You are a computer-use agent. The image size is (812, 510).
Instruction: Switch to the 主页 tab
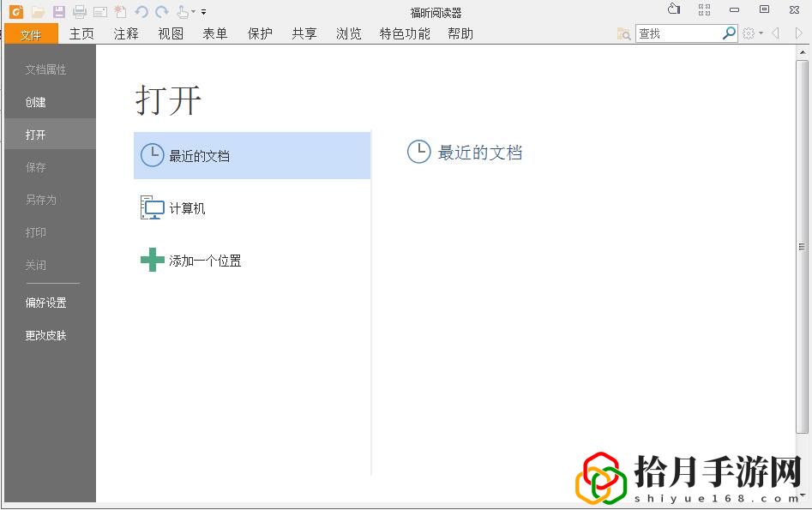(81, 33)
